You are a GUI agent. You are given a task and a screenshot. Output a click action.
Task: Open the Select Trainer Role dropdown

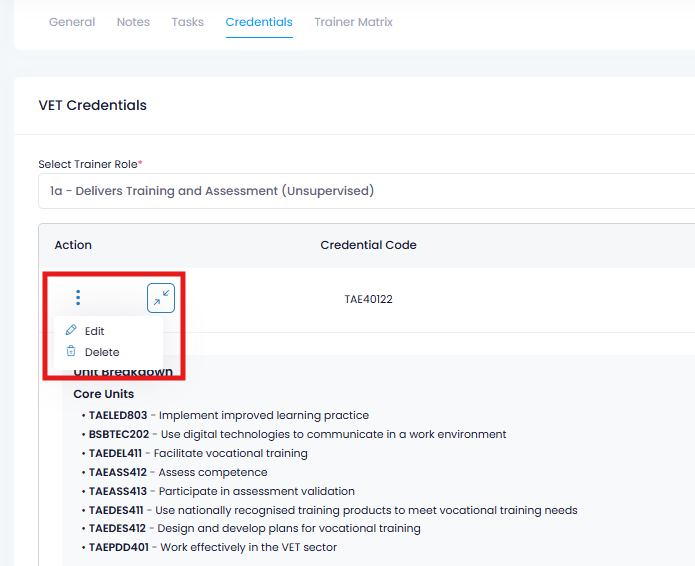click(367, 191)
